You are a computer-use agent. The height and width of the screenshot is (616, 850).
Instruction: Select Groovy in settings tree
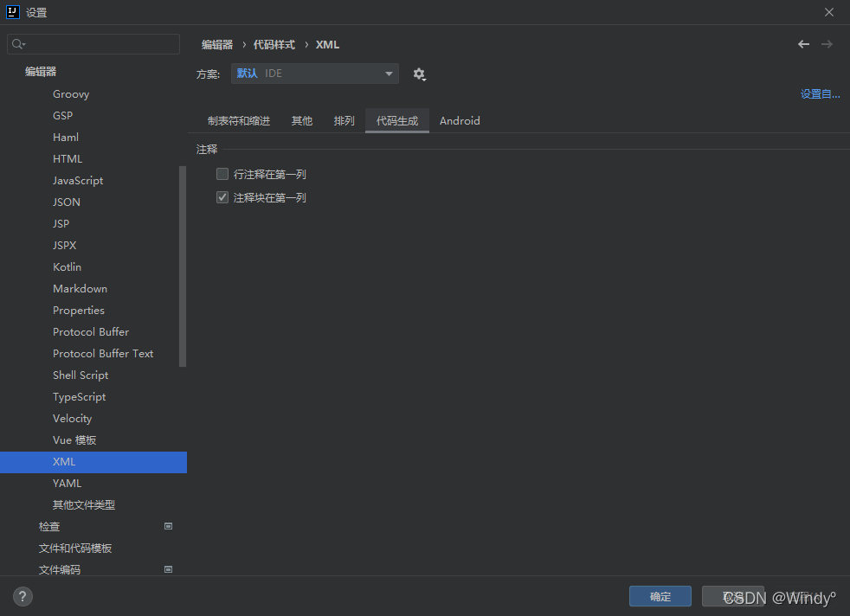click(71, 94)
